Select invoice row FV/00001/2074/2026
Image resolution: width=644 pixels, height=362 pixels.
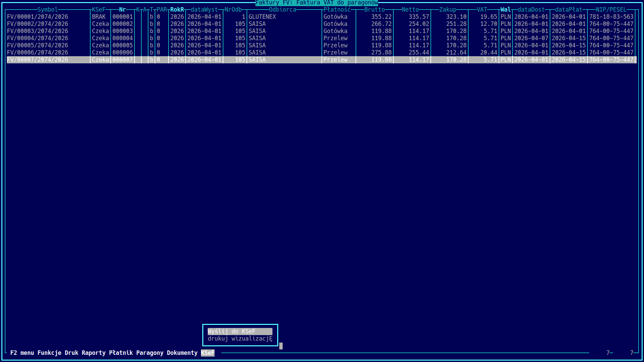321,17
